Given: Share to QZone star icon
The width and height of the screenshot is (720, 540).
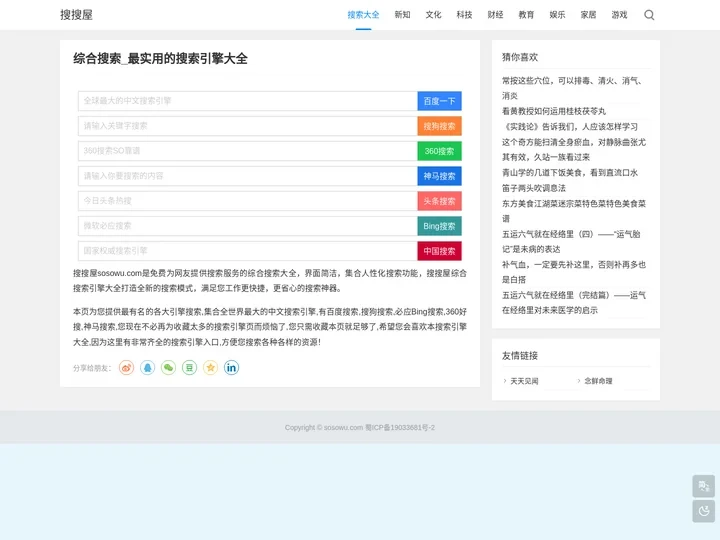Looking at the screenshot, I should click(210, 367).
